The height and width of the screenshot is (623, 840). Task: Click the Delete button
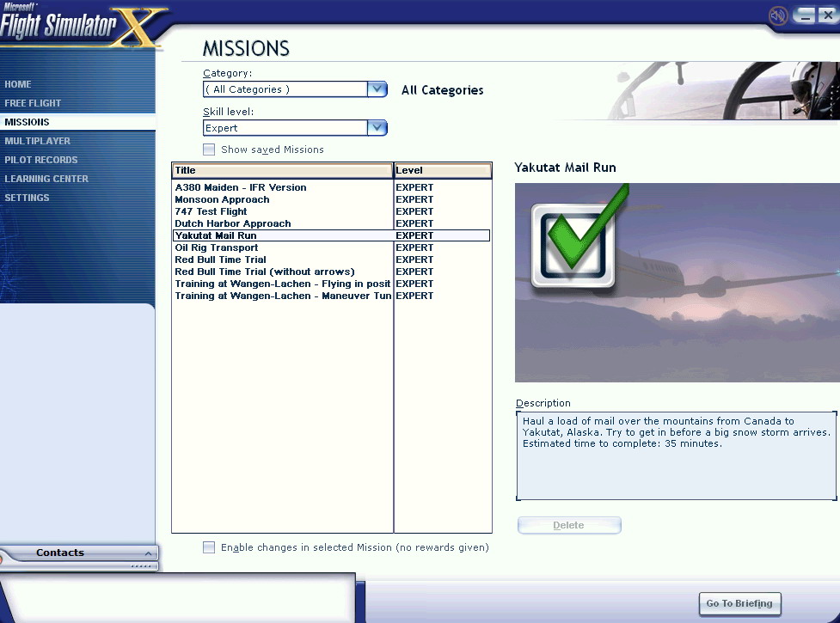(569, 525)
